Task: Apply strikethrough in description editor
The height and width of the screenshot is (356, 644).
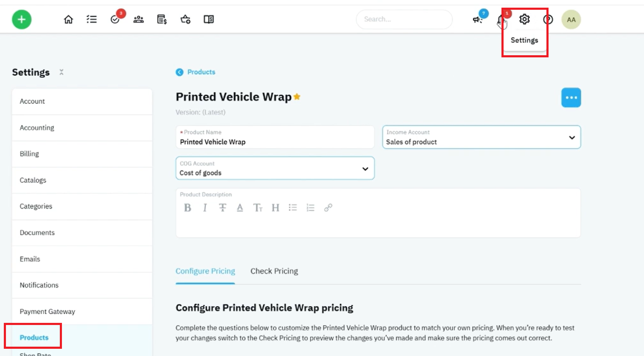Action: point(222,208)
